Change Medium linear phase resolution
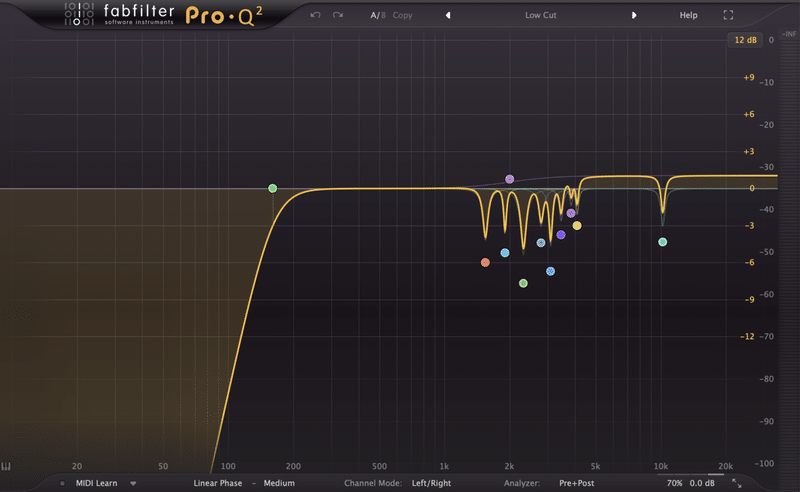The height and width of the screenshot is (492, 800). [x=279, y=483]
